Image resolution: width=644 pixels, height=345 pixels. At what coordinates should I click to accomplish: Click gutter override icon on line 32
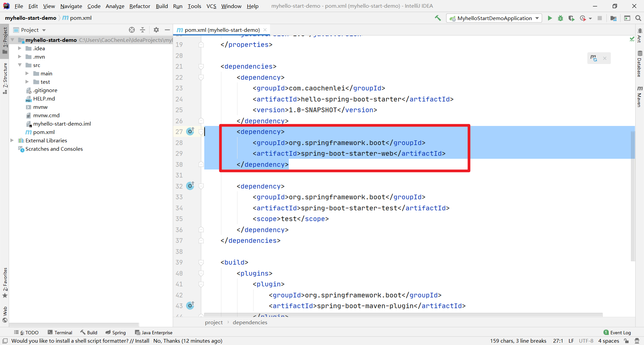pyautogui.click(x=190, y=186)
